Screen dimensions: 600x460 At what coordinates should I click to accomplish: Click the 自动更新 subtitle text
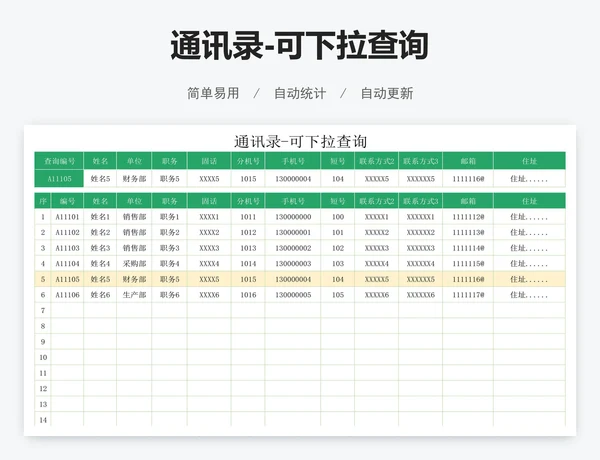coord(387,93)
